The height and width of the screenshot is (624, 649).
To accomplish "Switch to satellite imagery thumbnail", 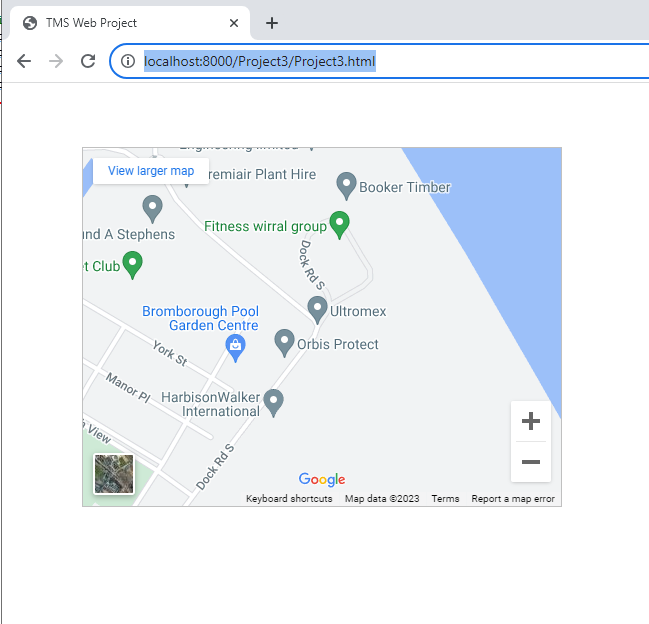I will [x=114, y=474].
